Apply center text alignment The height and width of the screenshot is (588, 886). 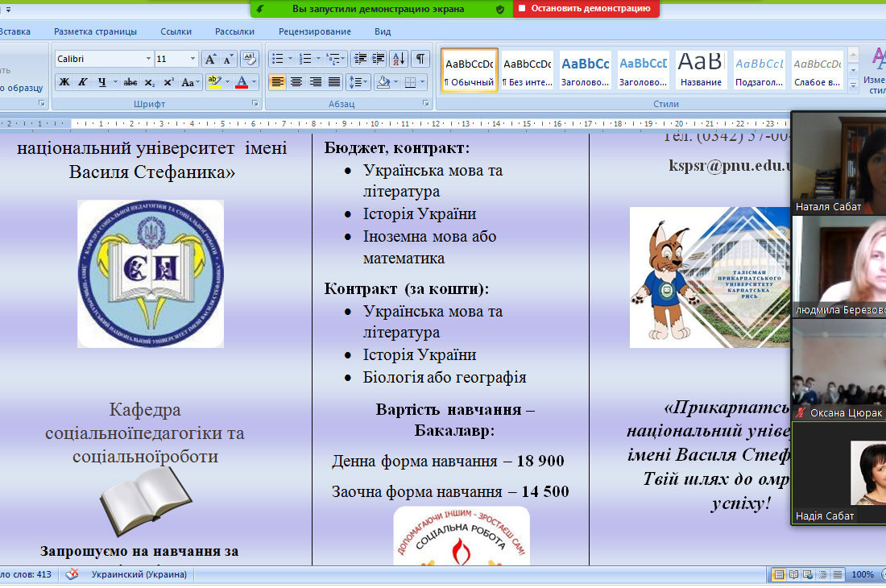point(296,82)
